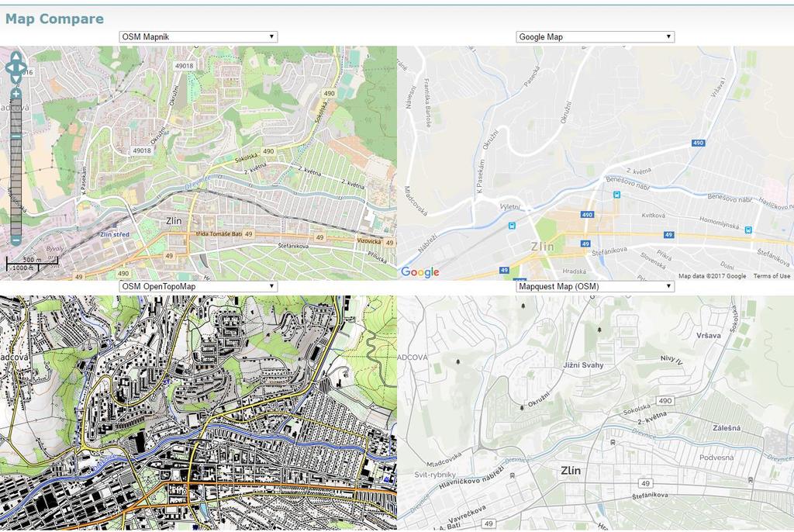Click the Podvesná label in Mapquest map

[716, 458]
